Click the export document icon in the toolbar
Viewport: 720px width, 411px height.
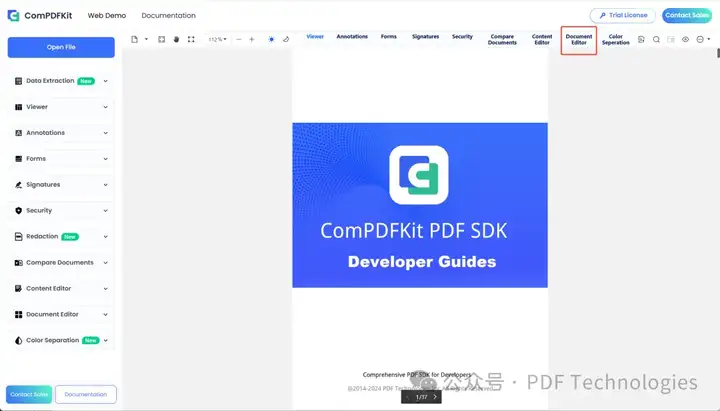pos(641,39)
